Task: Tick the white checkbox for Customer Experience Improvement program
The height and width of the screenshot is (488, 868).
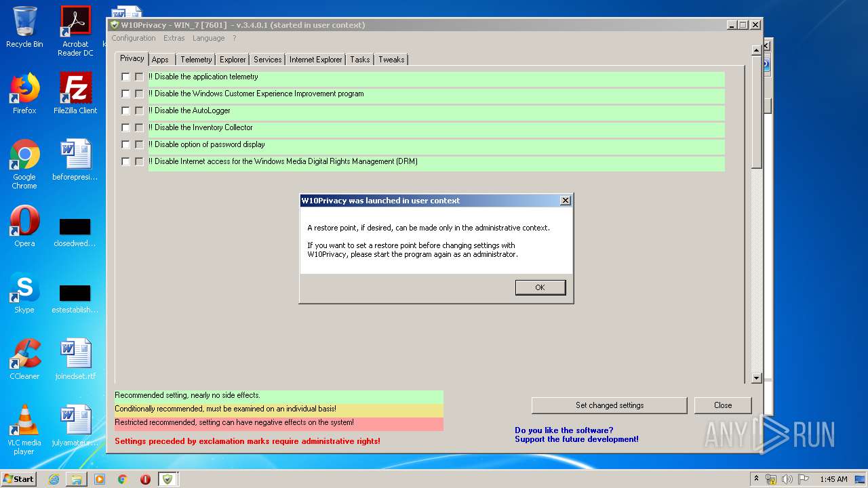Action: 125,94
